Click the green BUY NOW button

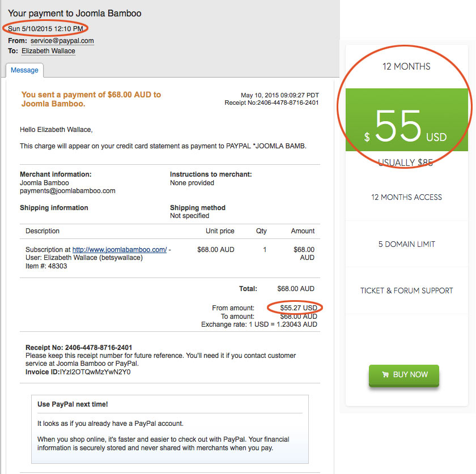click(403, 375)
